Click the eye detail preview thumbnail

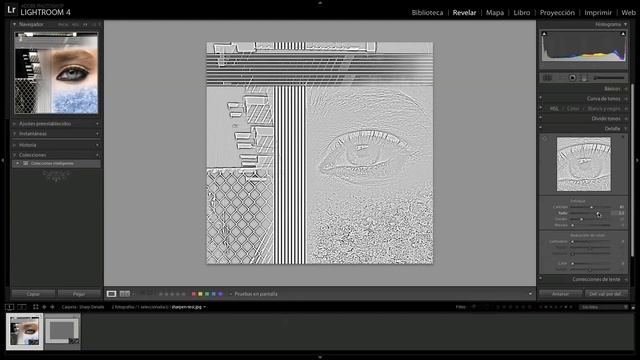pyautogui.click(x=584, y=164)
